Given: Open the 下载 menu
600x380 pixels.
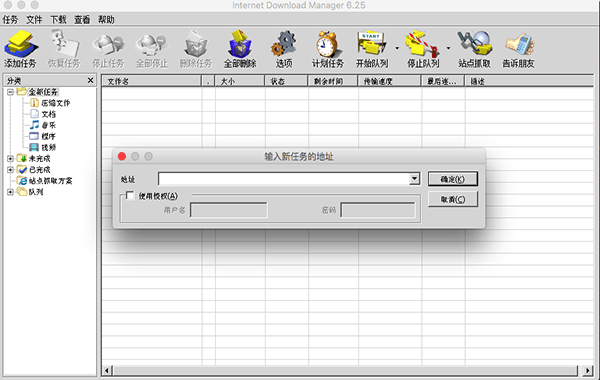Looking at the screenshot, I should [58, 20].
